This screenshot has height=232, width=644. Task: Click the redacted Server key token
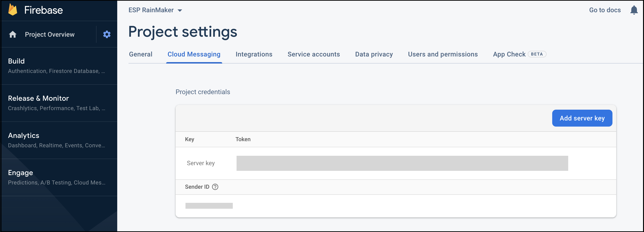[402, 163]
